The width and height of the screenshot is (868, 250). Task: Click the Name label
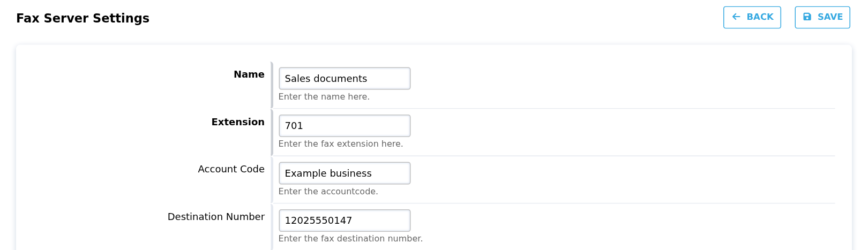click(249, 74)
